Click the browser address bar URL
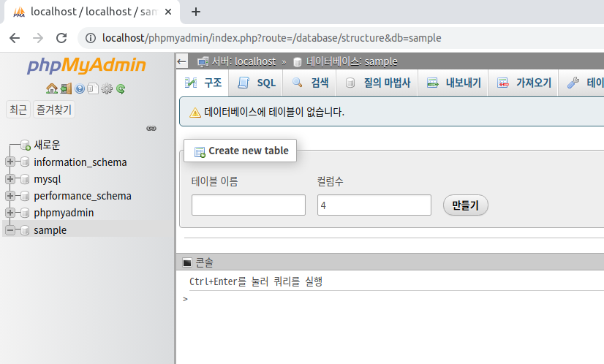 point(271,38)
